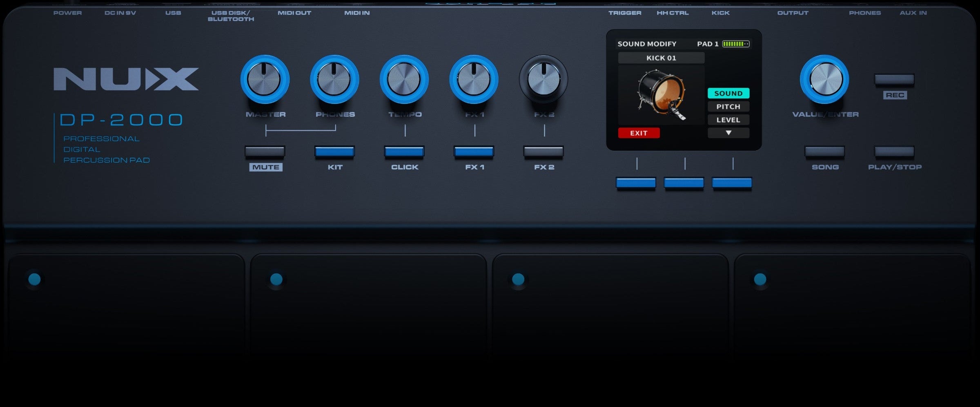This screenshot has width=980, height=407.
Task: Click the USB DISK/BLUETOOTH label
Action: [231, 16]
